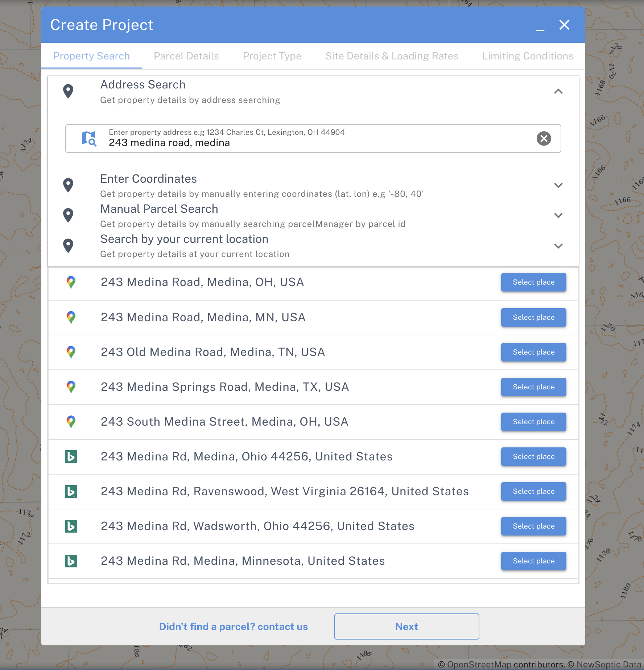Select place for Wadsworth, Ohio 44256

[533, 526]
